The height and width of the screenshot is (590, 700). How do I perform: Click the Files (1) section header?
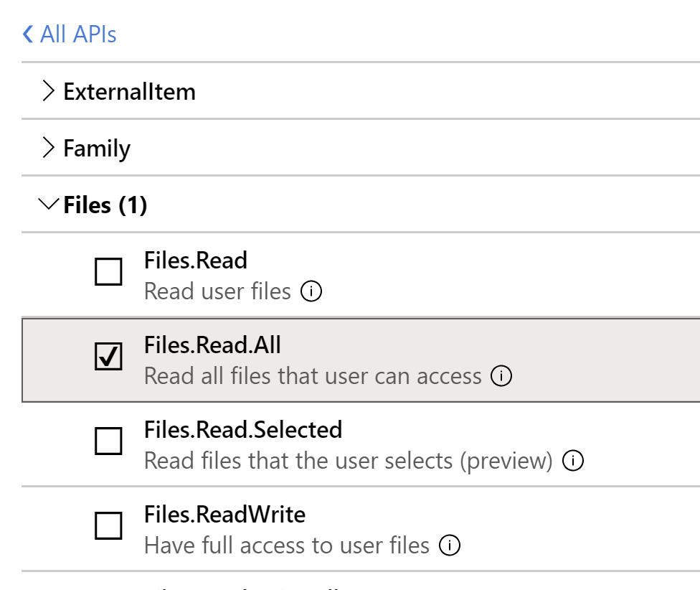[x=106, y=205]
